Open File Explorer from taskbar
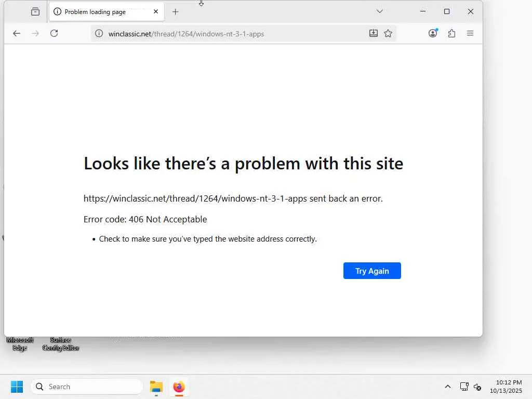This screenshot has width=532, height=399. (156, 387)
